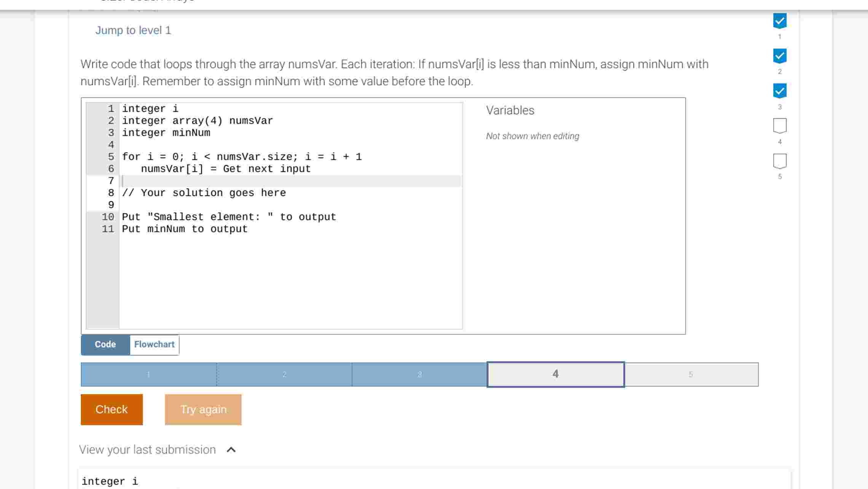Screen dimensions: 868x489
Task: Click the level 2 checkmark shield icon
Action: 779,56
